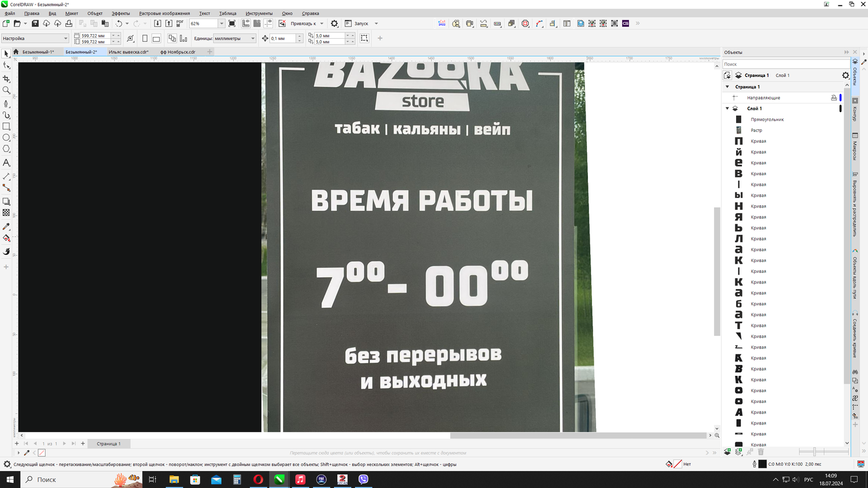The width and height of the screenshot is (868, 488).
Task: Toggle show grid icon
Action: point(257,24)
